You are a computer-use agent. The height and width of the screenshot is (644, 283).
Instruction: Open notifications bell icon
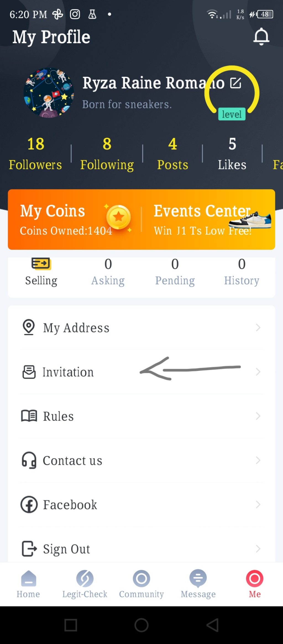(261, 36)
